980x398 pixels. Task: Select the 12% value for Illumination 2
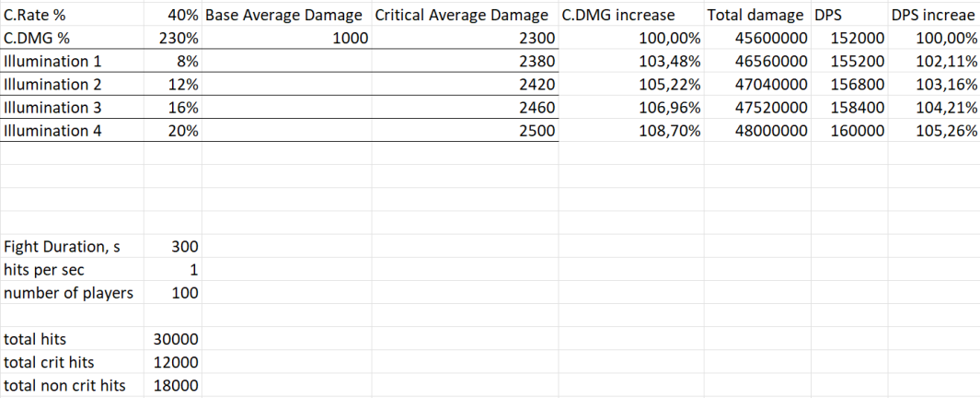[187, 84]
